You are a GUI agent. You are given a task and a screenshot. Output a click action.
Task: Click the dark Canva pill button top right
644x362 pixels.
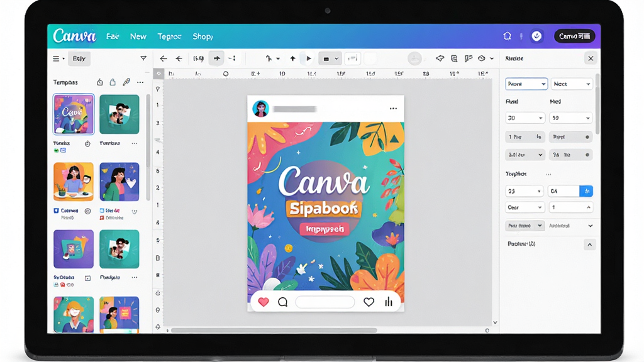(574, 36)
